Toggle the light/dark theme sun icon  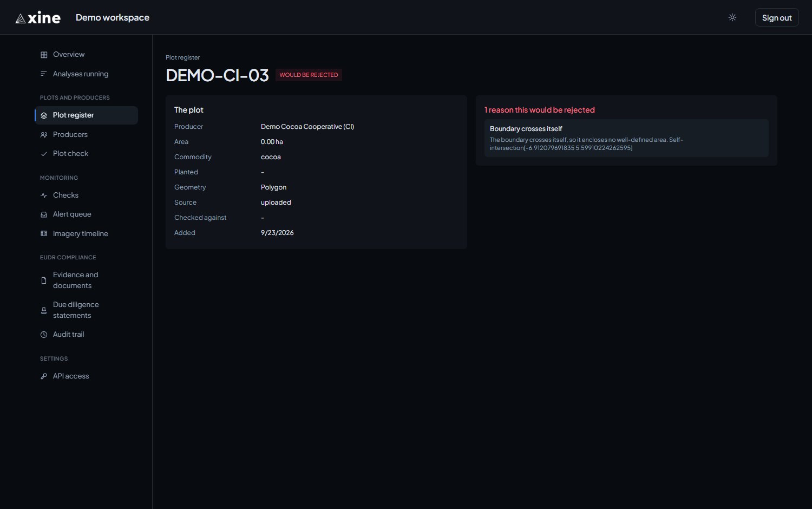[732, 18]
